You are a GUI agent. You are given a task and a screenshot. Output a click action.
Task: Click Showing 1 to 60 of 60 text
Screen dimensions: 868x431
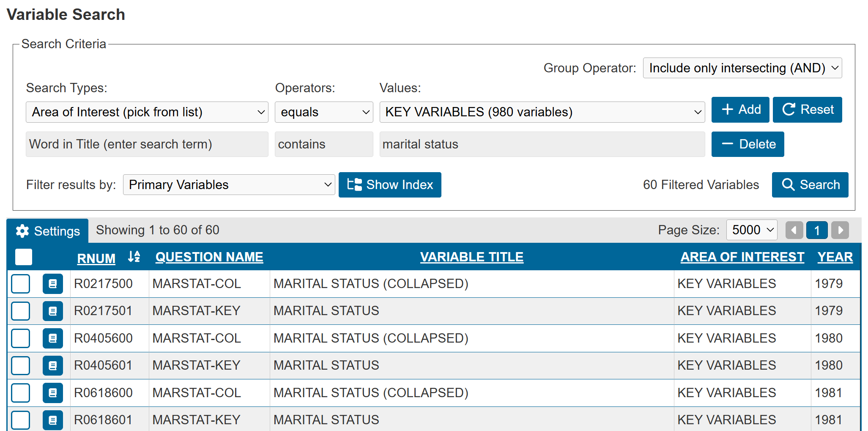158,230
